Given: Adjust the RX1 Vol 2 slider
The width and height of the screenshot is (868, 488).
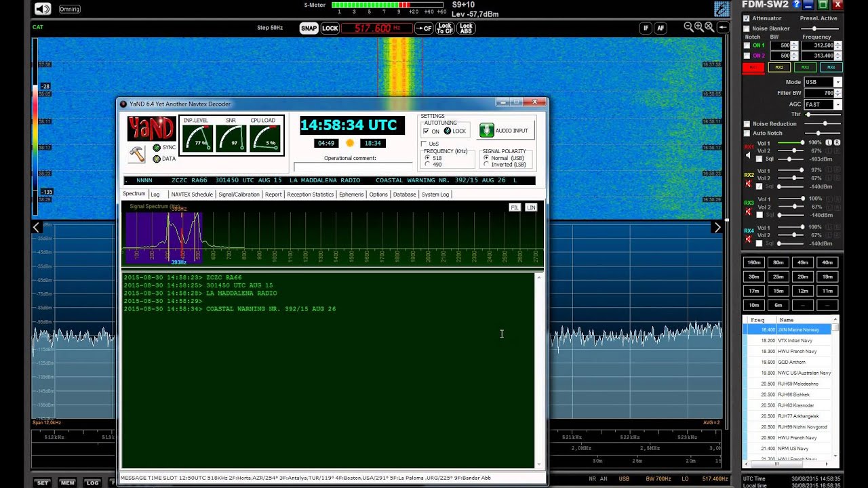Looking at the screenshot, I should coord(790,150).
